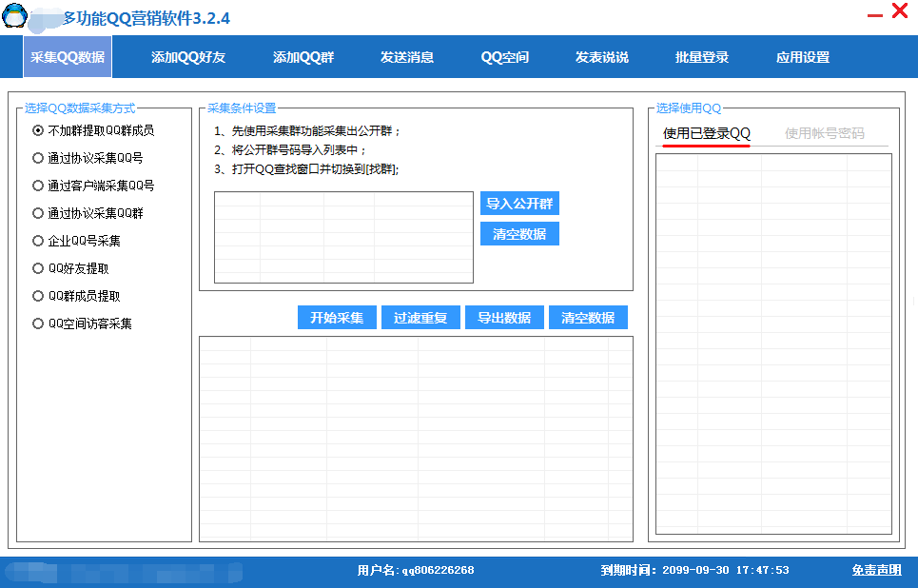Select QQ群成员提取 radio option
The height and width of the screenshot is (588, 918).
coord(77,296)
